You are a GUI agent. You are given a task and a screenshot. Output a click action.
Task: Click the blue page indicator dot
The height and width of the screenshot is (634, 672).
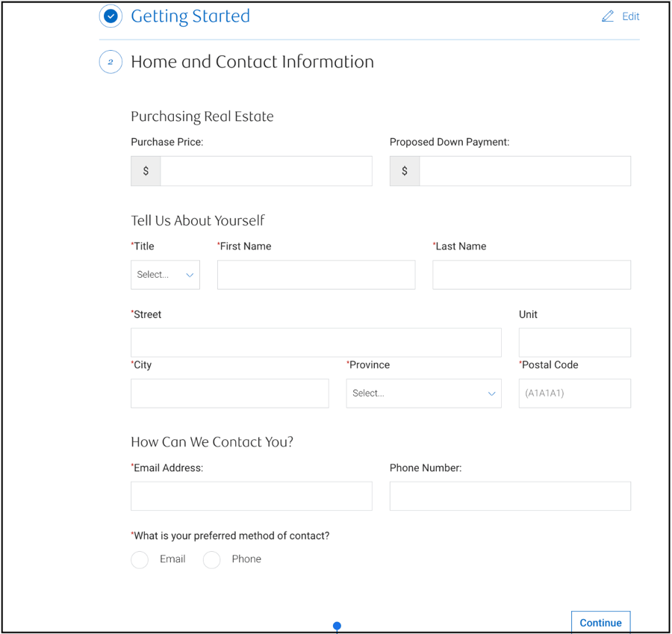tap(337, 626)
